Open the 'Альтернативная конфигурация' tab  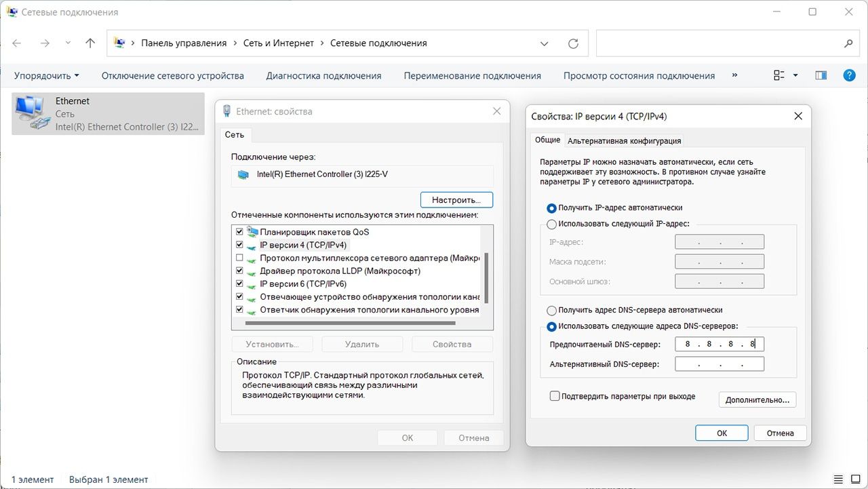pyautogui.click(x=624, y=141)
